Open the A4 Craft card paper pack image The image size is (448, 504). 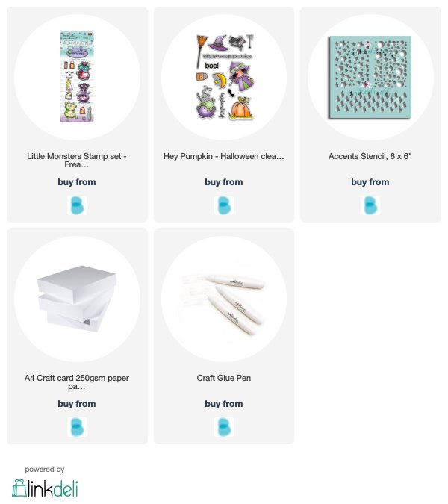coord(77,299)
